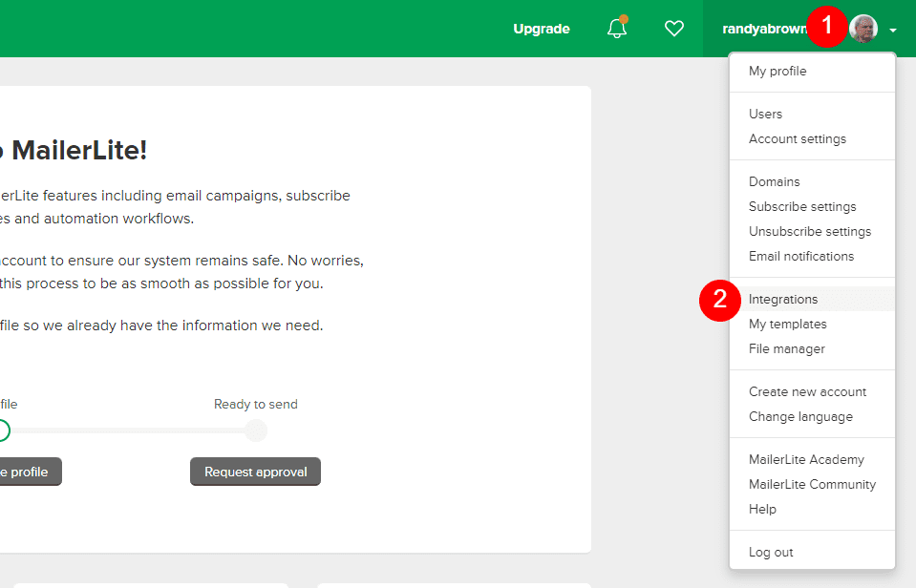916x588 pixels.
Task: Open Account settings
Action: point(797,138)
